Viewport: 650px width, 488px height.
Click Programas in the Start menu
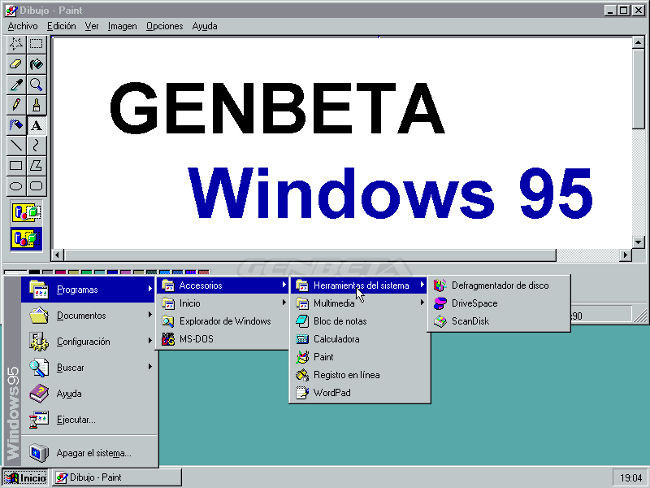point(88,289)
